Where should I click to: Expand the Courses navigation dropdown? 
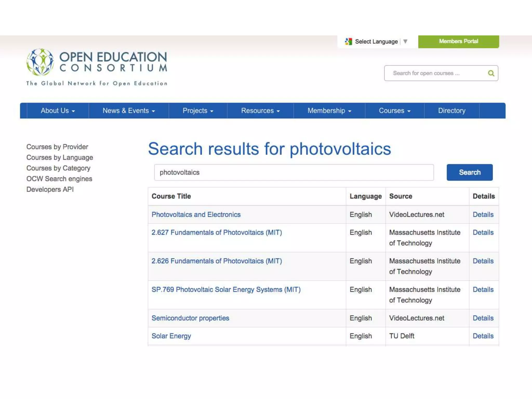394,111
